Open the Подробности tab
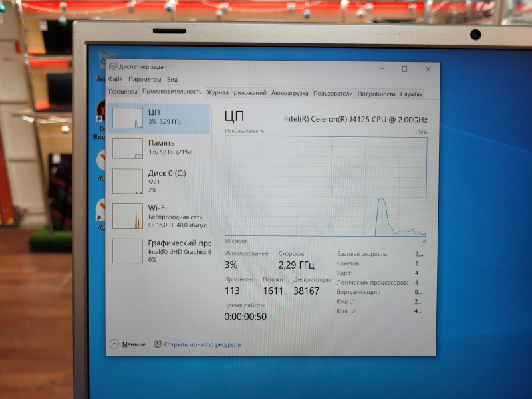This screenshot has width=532, height=399. pyautogui.click(x=376, y=94)
